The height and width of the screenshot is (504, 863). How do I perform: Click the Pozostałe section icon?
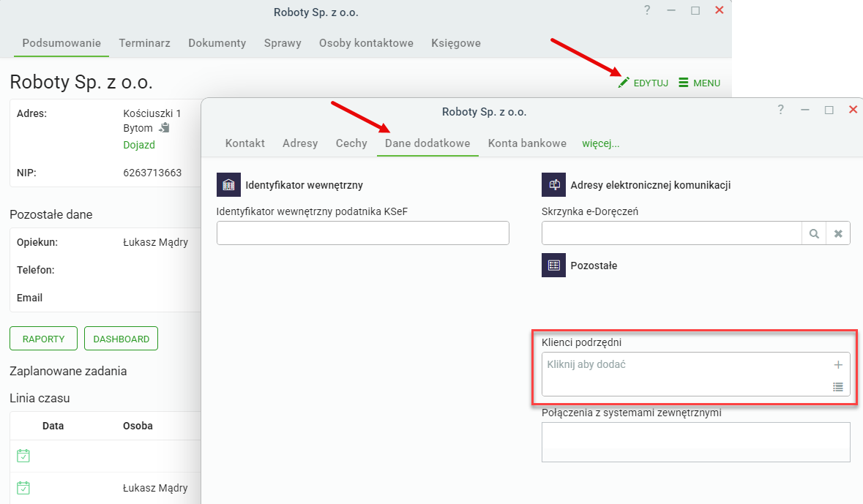[x=553, y=266]
